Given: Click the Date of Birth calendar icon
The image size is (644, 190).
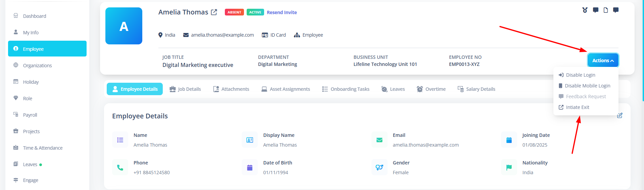Looking at the screenshot, I should click(x=250, y=167).
